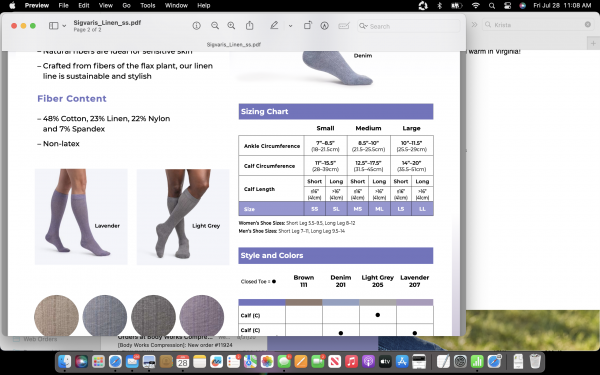Open the Wi-Fi status menu
Viewport: 600px width, 375px height.
pos(476,5)
